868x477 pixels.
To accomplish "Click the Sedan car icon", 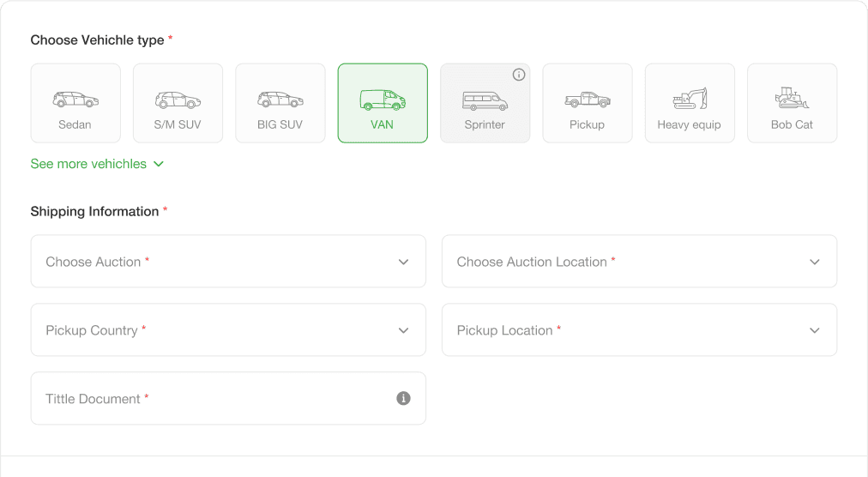I will tap(75, 100).
